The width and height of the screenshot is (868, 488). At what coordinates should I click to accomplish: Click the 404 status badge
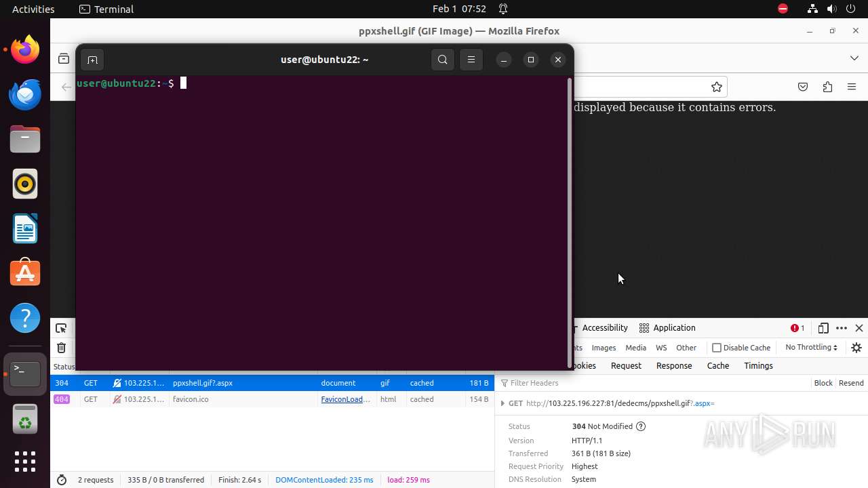pos(62,399)
